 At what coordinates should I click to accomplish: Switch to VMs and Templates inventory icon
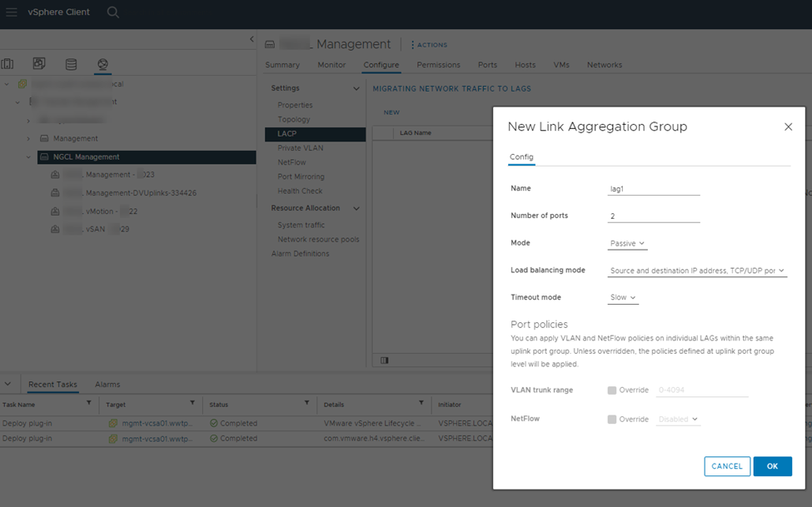(39, 64)
